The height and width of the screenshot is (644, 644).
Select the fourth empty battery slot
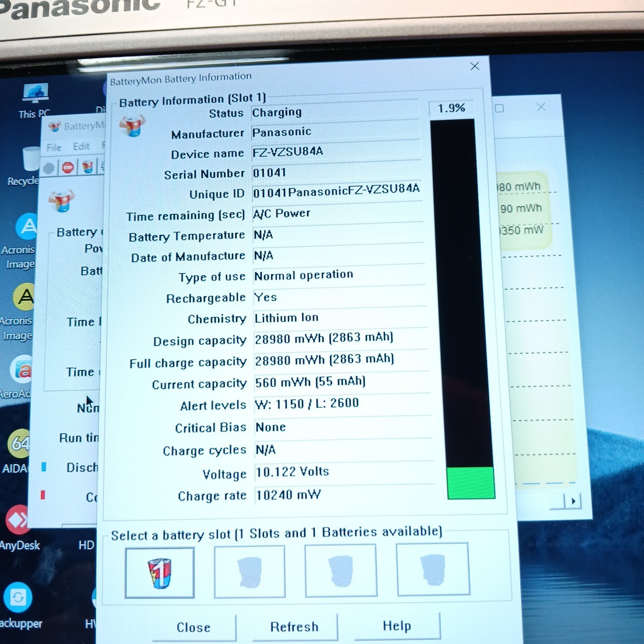(x=433, y=569)
